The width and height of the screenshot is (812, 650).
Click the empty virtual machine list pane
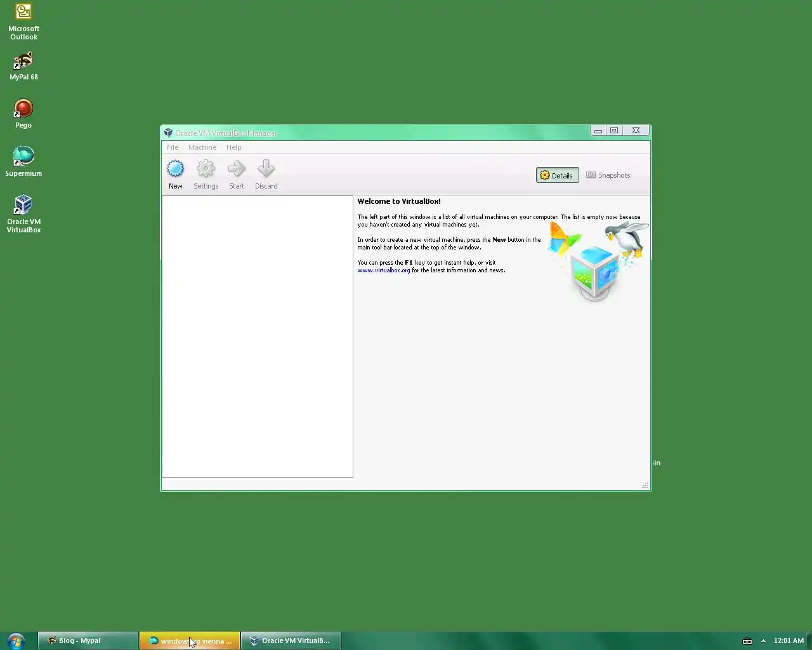258,336
